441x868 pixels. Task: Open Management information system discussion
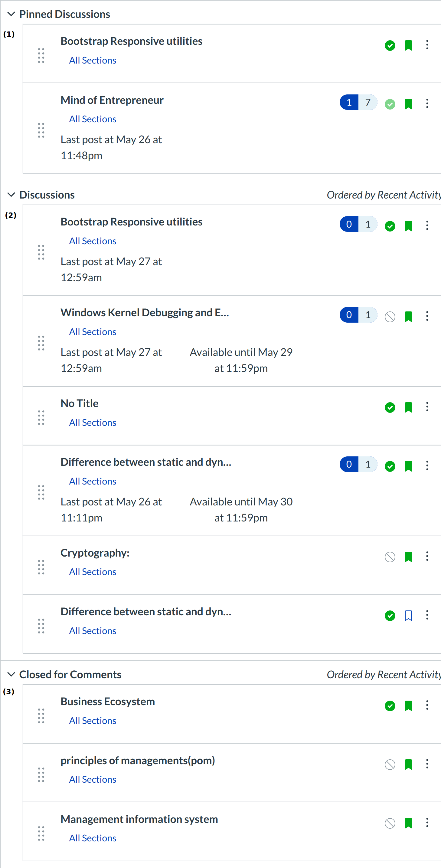pyautogui.click(x=139, y=819)
